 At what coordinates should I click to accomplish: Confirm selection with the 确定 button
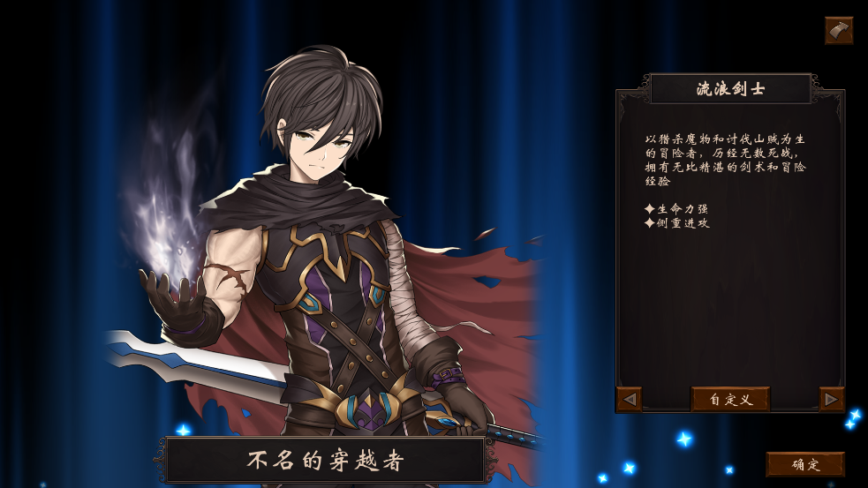pyautogui.click(x=805, y=464)
